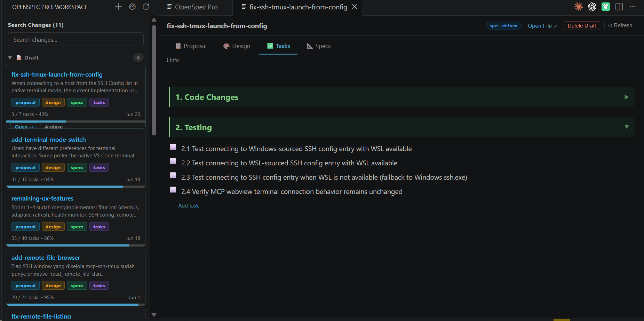Click the Info row above tasks

(173, 60)
